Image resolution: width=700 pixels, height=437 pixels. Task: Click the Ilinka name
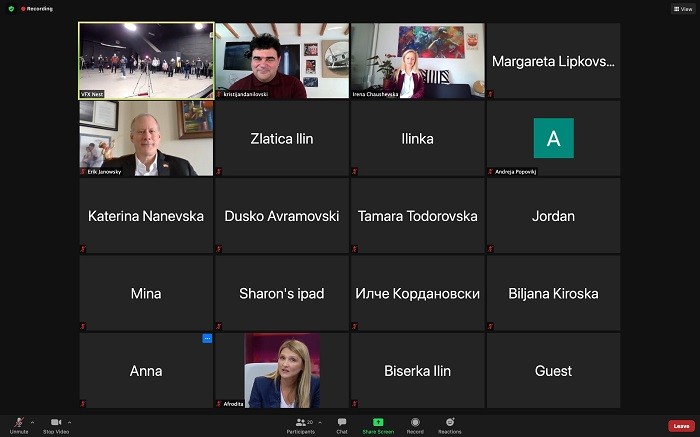click(417, 139)
